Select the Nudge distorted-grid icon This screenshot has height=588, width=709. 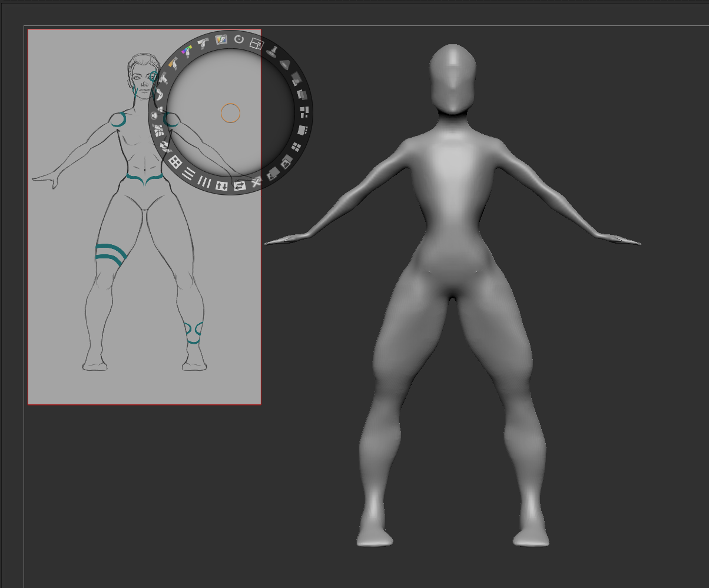(158, 130)
